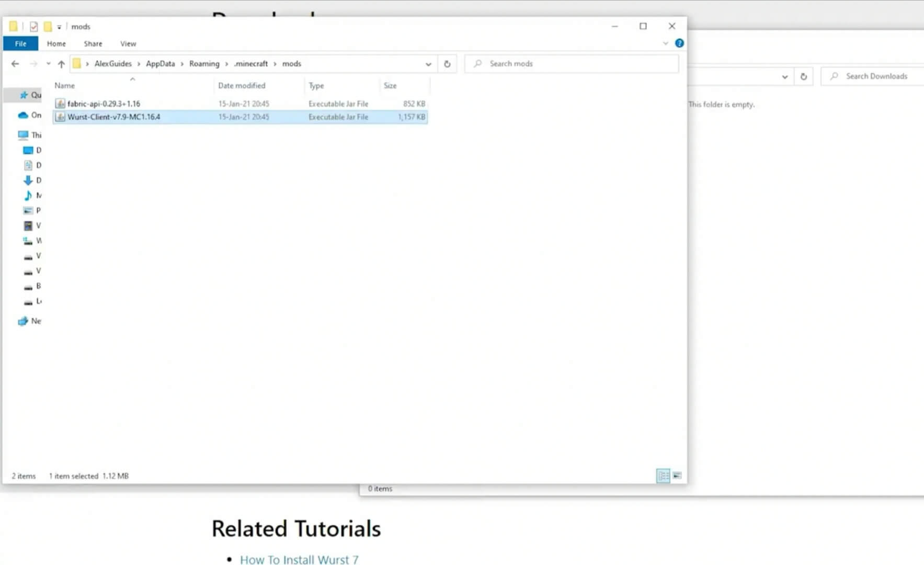Open the View ribbon tab

click(128, 43)
